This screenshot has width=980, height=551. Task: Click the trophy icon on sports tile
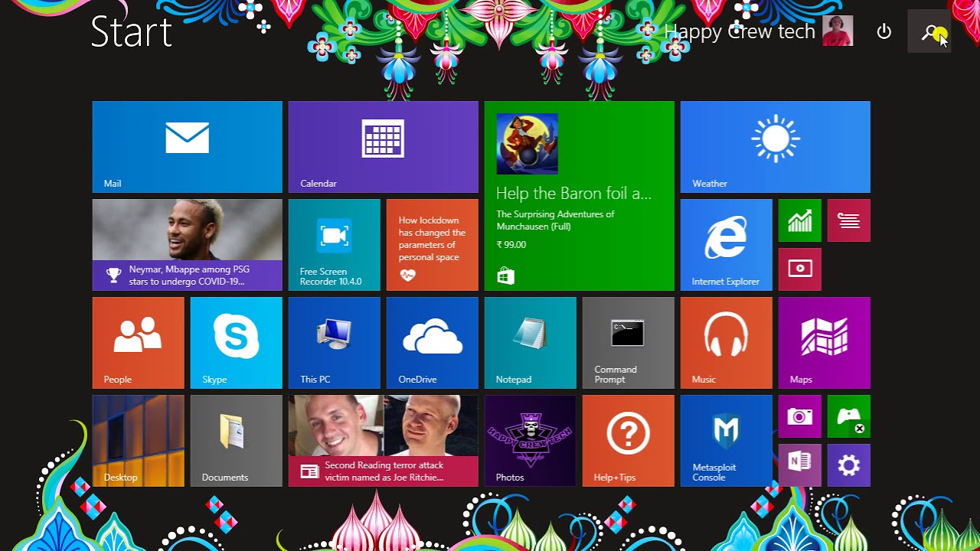click(x=114, y=275)
